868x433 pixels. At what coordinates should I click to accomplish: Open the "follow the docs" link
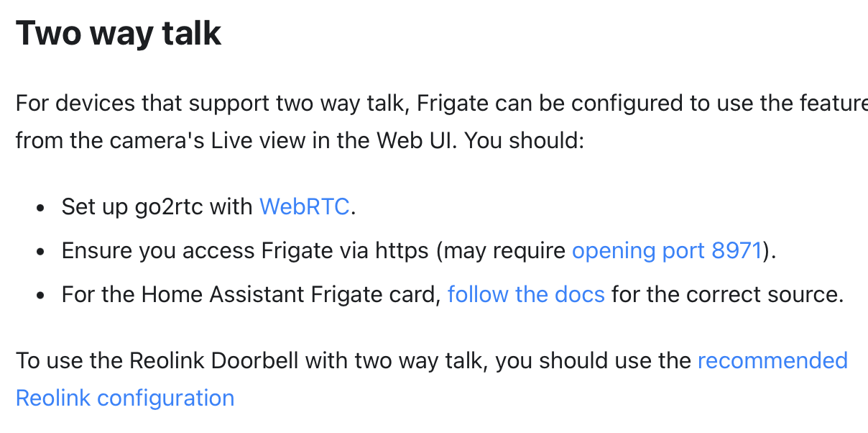click(526, 294)
